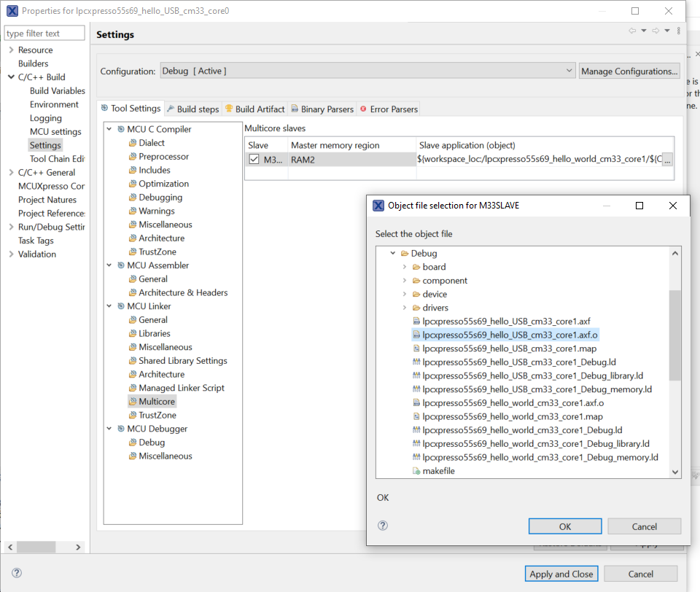
Task: Click the MCU Debugger tool icon
Action: tap(120, 429)
